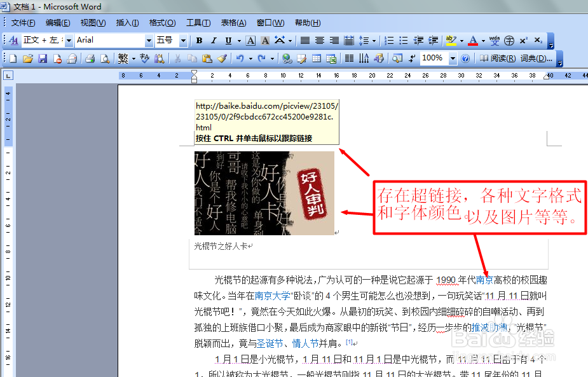This screenshot has height=377, width=588.
Task: Open the 视图(V) menu
Action: [93, 23]
